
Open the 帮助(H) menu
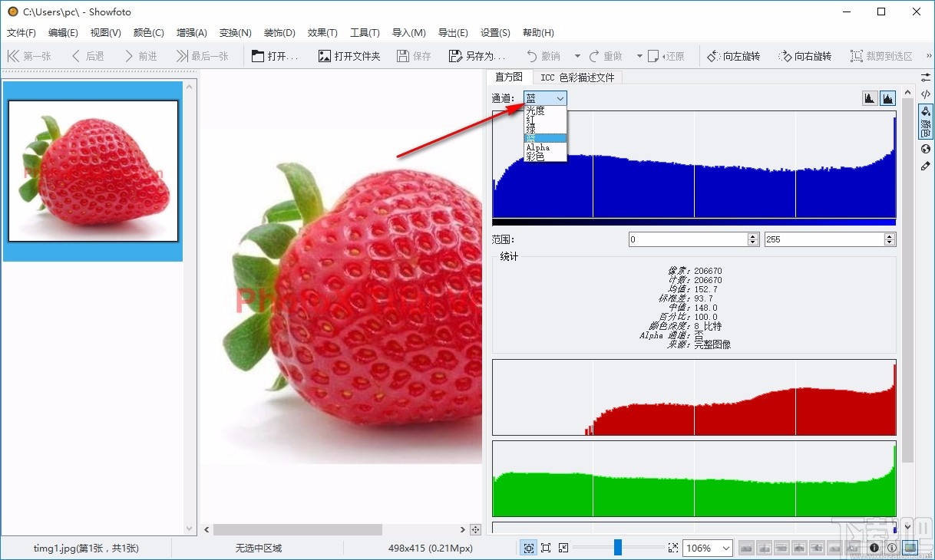pos(538,33)
